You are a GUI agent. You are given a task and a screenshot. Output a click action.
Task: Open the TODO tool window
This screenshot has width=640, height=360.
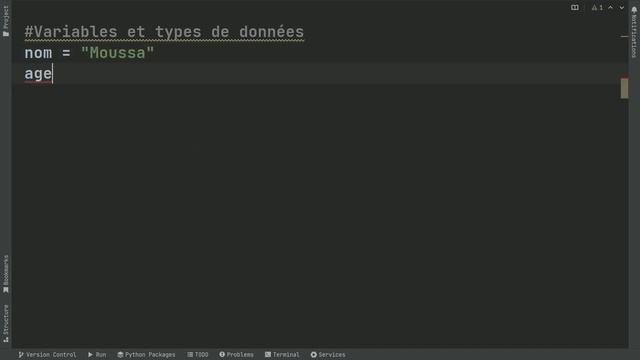pyautogui.click(x=198, y=355)
